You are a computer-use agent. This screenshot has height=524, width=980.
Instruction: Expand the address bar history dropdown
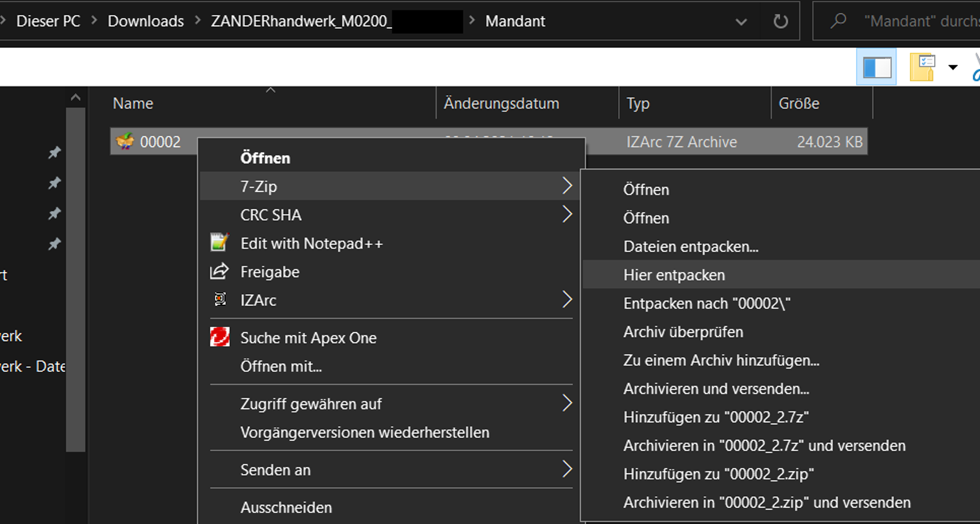point(741,21)
